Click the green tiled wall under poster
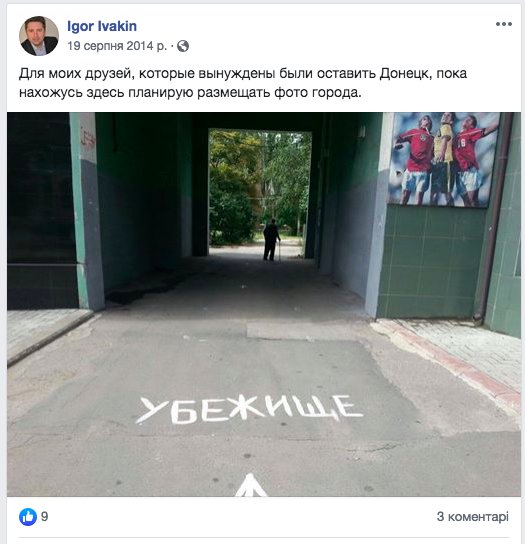Screen dimensions: 525x544 tap(430, 260)
